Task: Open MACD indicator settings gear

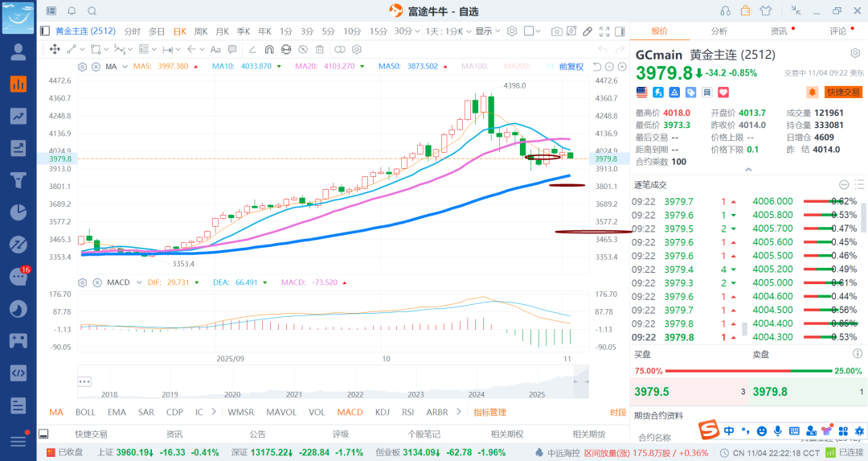Action: click(x=83, y=282)
